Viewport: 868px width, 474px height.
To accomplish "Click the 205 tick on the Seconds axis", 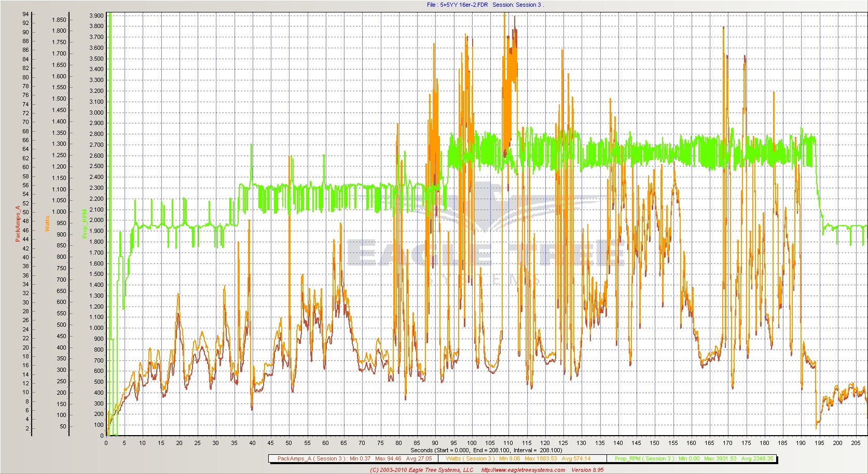I will [856, 443].
